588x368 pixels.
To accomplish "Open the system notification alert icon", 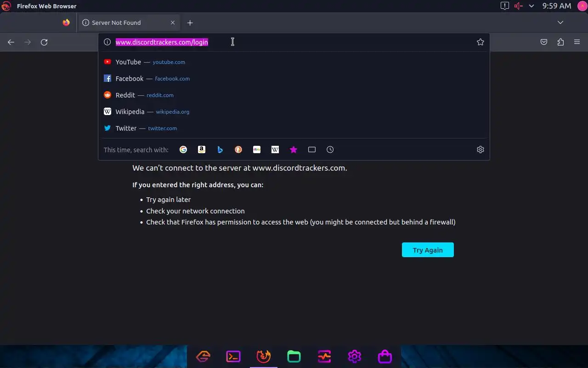I will coord(505,6).
